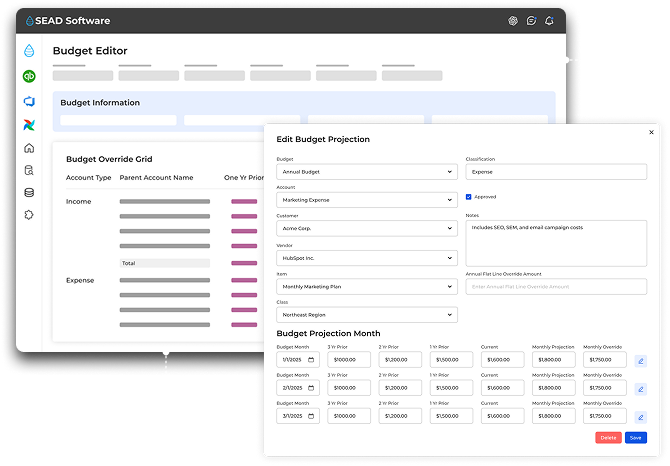
Task: Edit the 3/1/2025 budget month row
Action: (x=641, y=417)
